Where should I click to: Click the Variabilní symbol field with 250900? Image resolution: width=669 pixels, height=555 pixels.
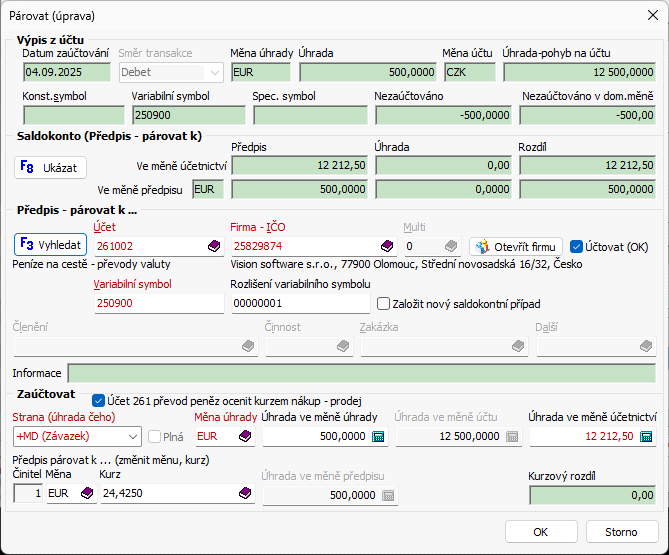click(x=157, y=303)
